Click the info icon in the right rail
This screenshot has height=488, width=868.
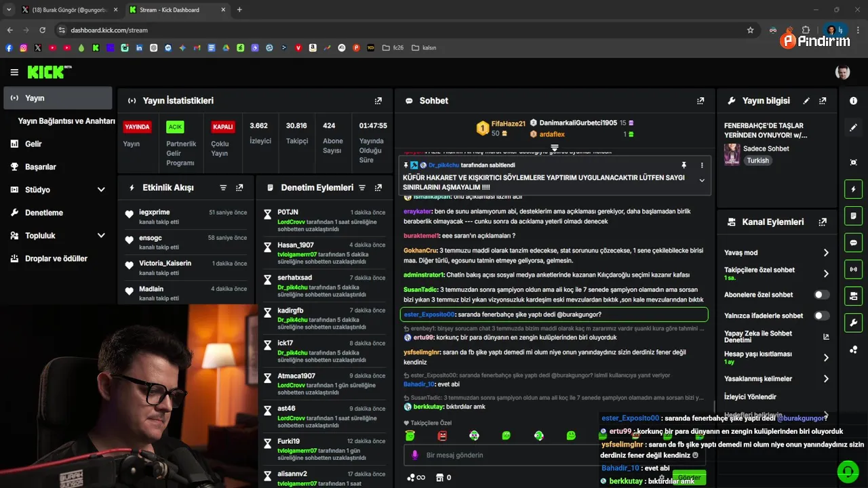click(853, 100)
